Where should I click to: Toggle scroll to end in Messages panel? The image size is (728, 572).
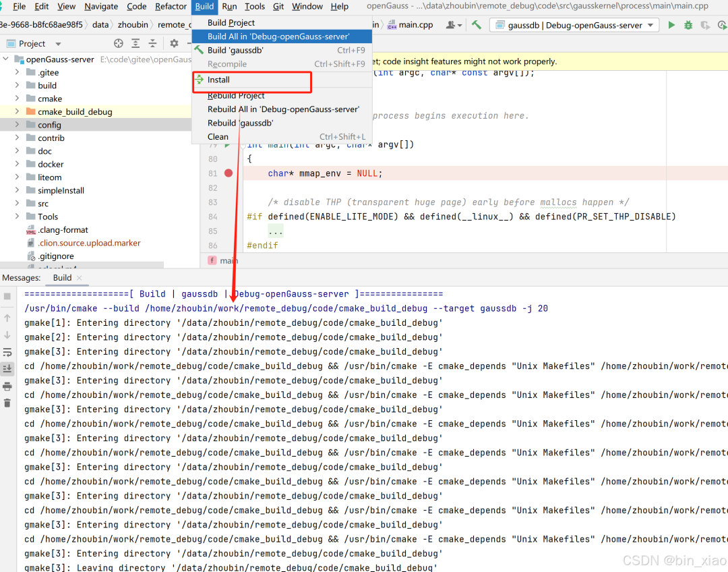pos(7,368)
